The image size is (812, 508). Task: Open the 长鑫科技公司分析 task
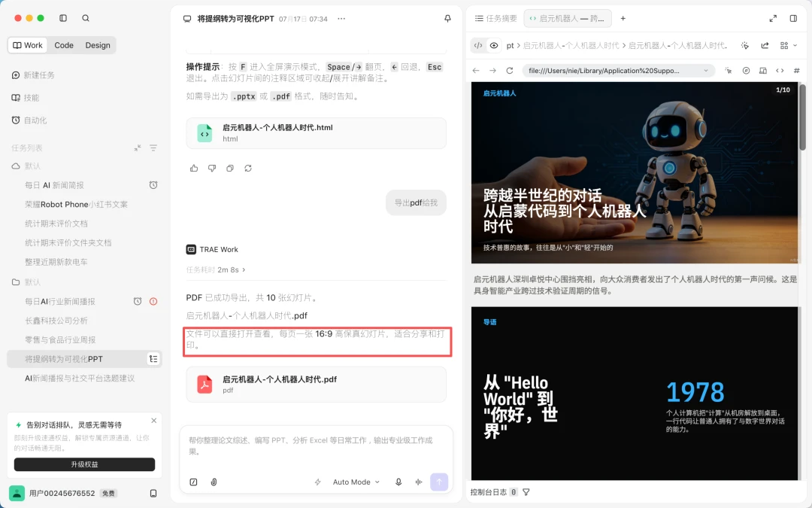tap(56, 321)
